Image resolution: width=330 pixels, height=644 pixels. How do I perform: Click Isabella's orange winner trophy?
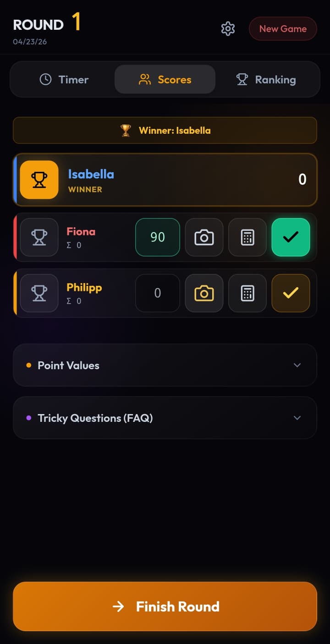pos(39,180)
